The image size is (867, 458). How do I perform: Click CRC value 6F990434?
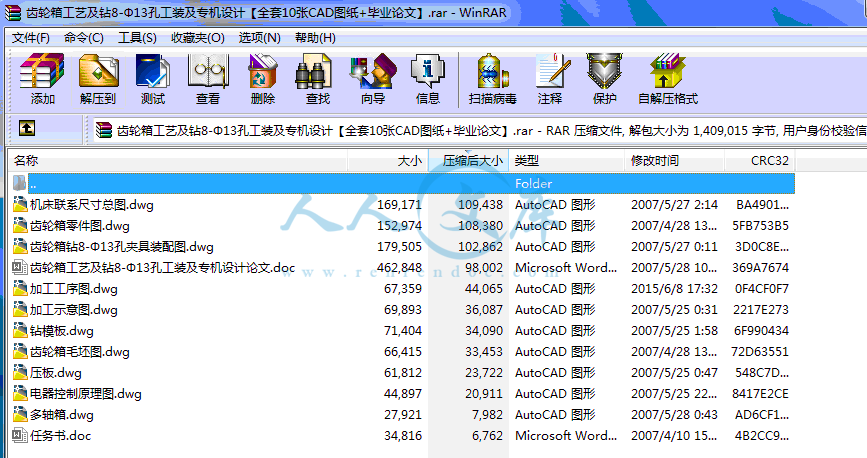761,331
